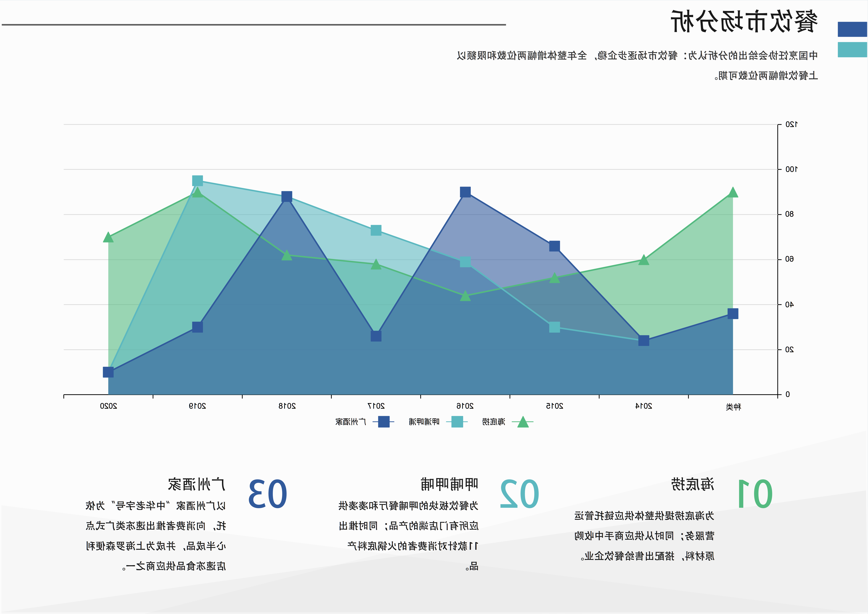Image resolution: width=868 pixels, height=614 pixels.
Task: Click the 100 y-axis value
Action: coord(792,170)
